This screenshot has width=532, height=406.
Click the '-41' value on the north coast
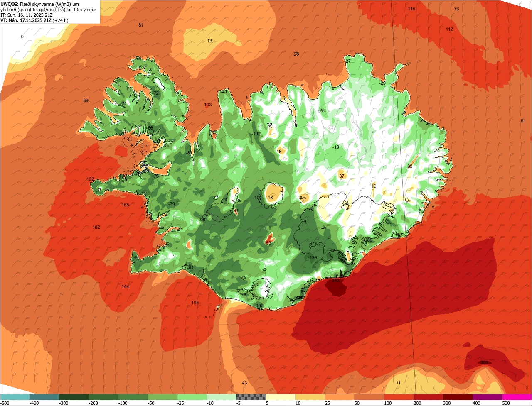(224, 91)
